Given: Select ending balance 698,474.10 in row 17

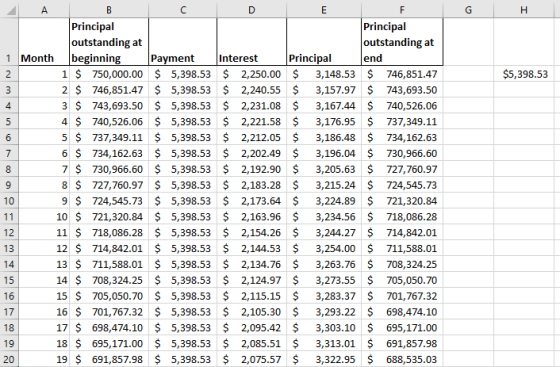Looking at the screenshot, I should coord(402,312).
